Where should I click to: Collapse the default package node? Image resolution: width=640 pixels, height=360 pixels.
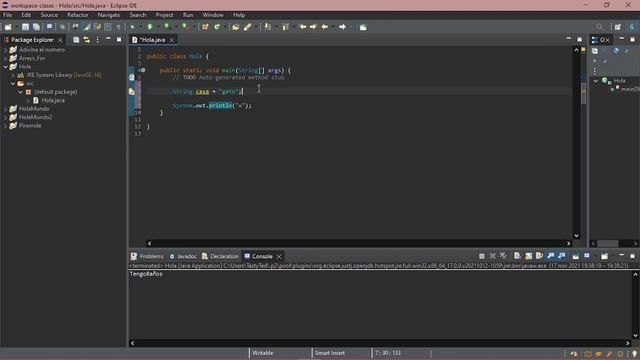[x=20, y=92]
